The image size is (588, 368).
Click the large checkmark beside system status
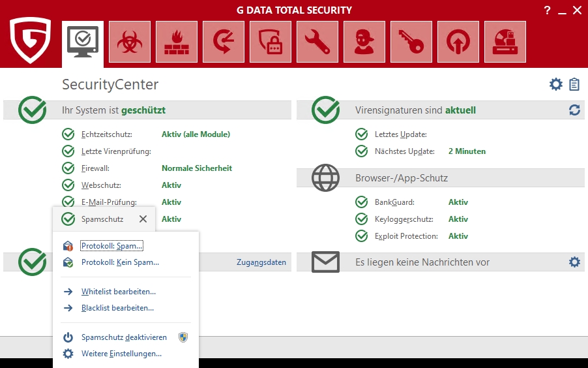tap(32, 110)
